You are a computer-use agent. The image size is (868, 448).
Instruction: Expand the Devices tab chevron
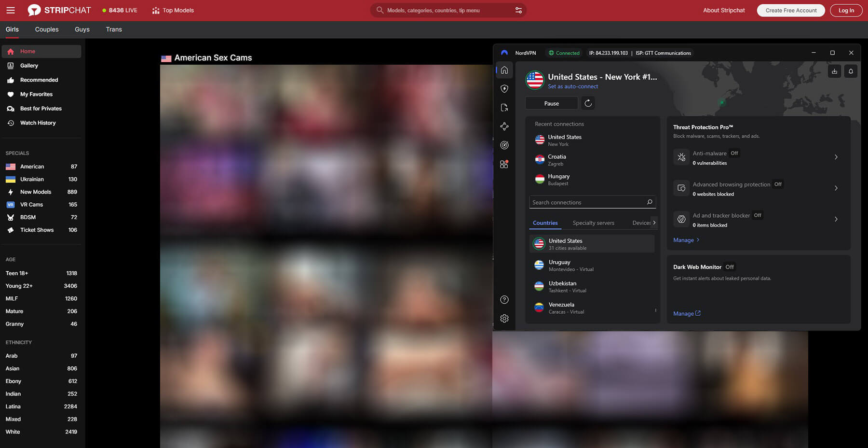click(x=654, y=223)
